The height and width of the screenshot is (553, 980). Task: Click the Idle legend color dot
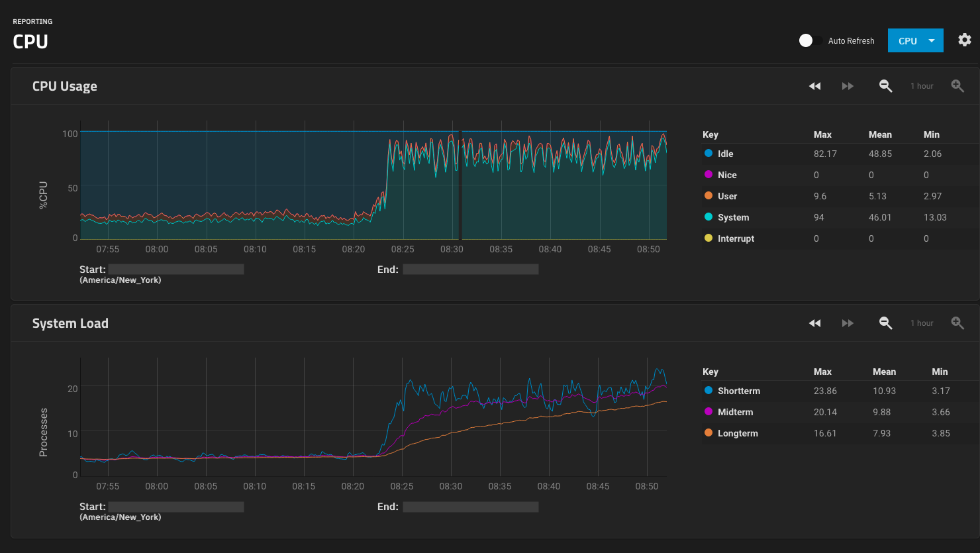[x=709, y=153]
